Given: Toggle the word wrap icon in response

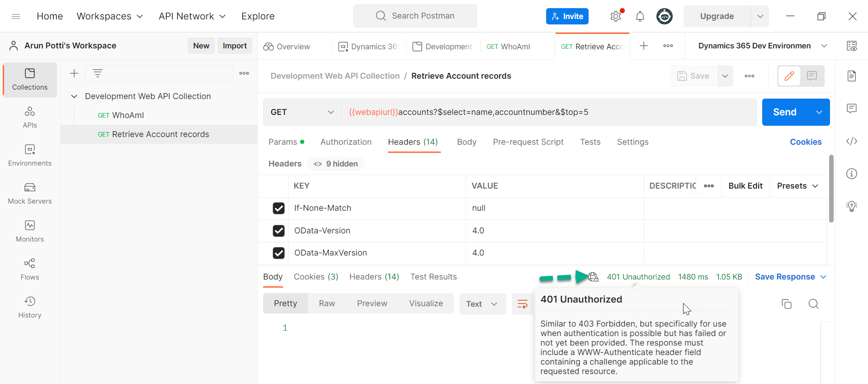Looking at the screenshot, I should [523, 304].
